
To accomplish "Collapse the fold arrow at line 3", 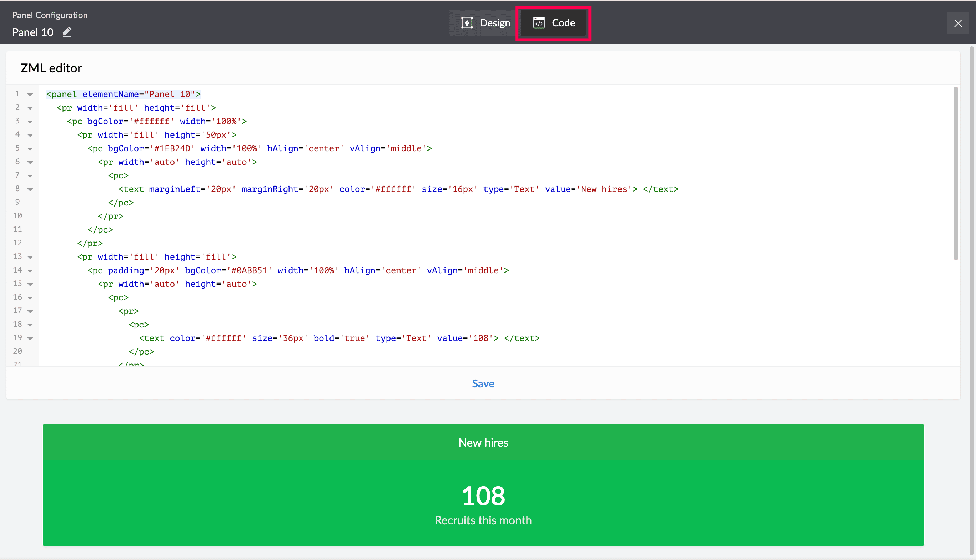I will pyautogui.click(x=30, y=122).
